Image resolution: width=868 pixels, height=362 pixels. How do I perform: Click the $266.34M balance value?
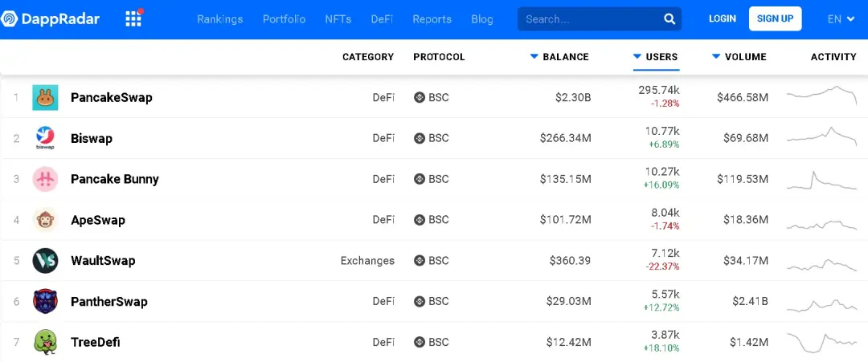pyautogui.click(x=565, y=138)
